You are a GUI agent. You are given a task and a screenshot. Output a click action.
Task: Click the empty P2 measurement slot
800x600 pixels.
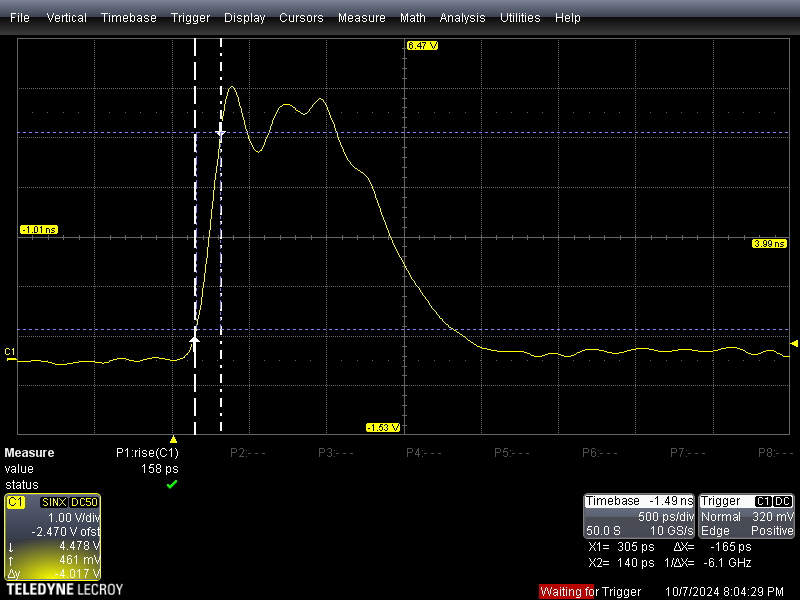click(x=247, y=453)
